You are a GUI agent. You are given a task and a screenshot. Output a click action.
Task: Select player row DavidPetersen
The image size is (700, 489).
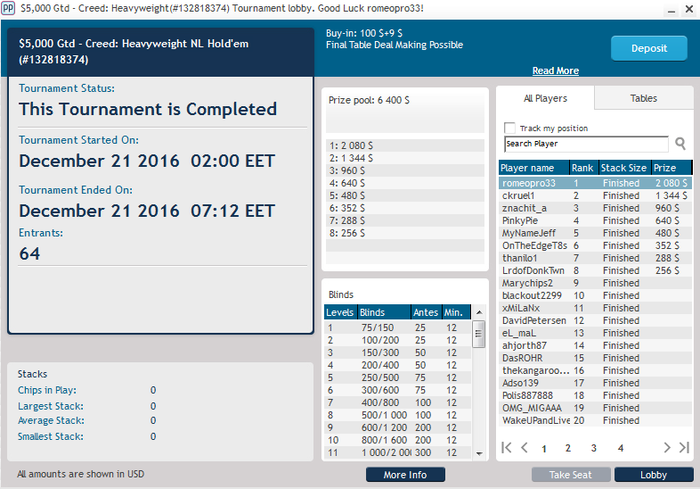(595, 321)
